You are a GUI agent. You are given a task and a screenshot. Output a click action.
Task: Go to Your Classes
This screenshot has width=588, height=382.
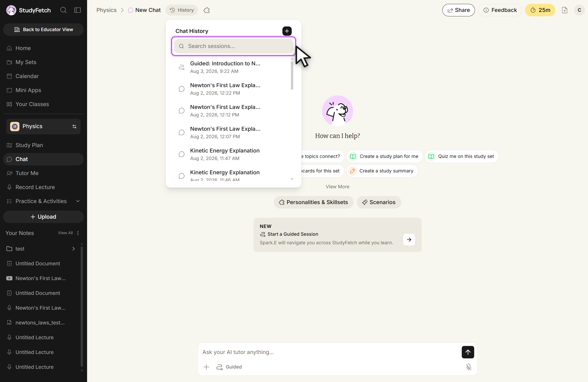44,104
